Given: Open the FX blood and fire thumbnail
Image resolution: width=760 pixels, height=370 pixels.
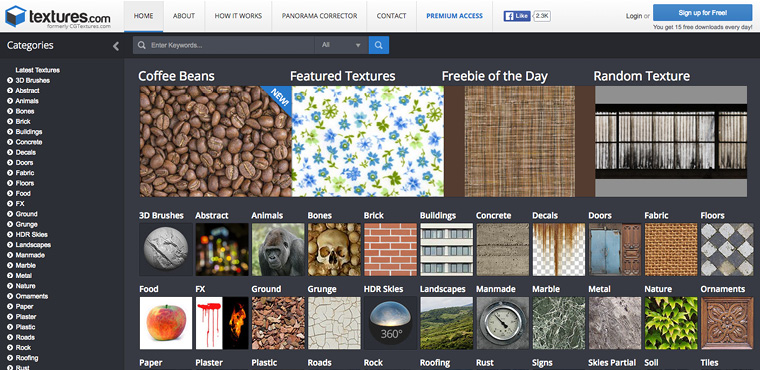Looking at the screenshot, I should point(222,323).
